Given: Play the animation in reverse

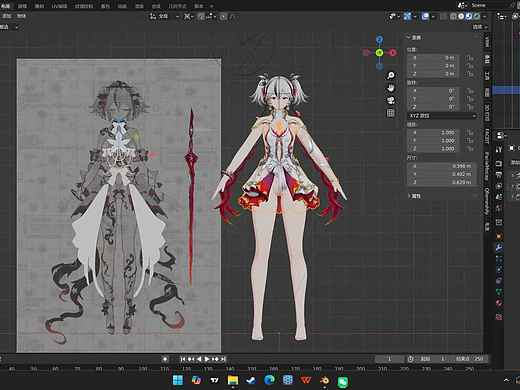Looking at the screenshot, I should pyautogui.click(x=199, y=359).
